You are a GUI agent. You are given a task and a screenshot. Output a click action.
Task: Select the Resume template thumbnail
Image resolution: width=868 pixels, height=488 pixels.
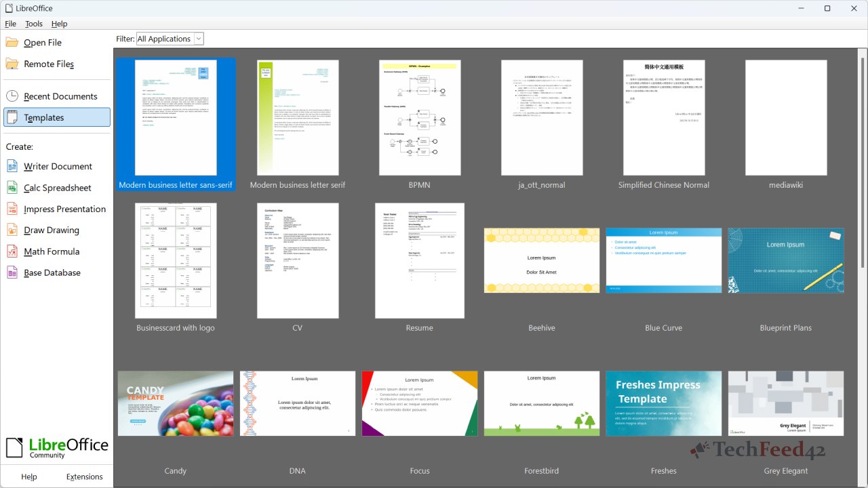[x=420, y=260]
